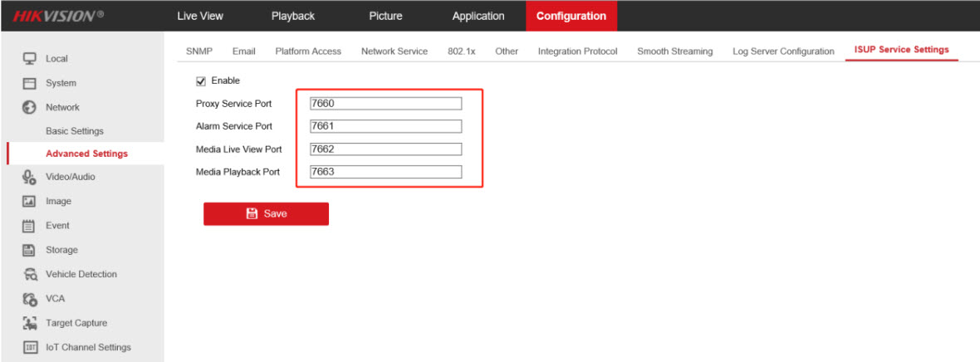Open the VCA section in sidebar
This screenshot has height=362, width=980.
click(x=55, y=298)
